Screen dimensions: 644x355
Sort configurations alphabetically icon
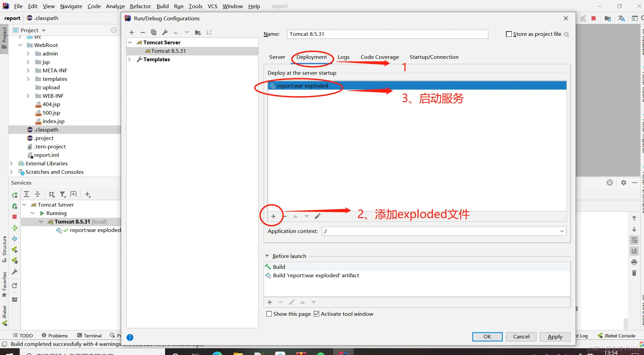click(x=209, y=32)
